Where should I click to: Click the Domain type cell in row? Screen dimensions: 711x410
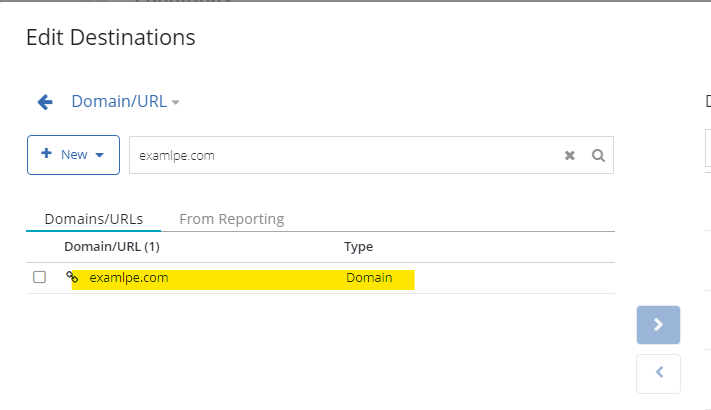point(369,278)
